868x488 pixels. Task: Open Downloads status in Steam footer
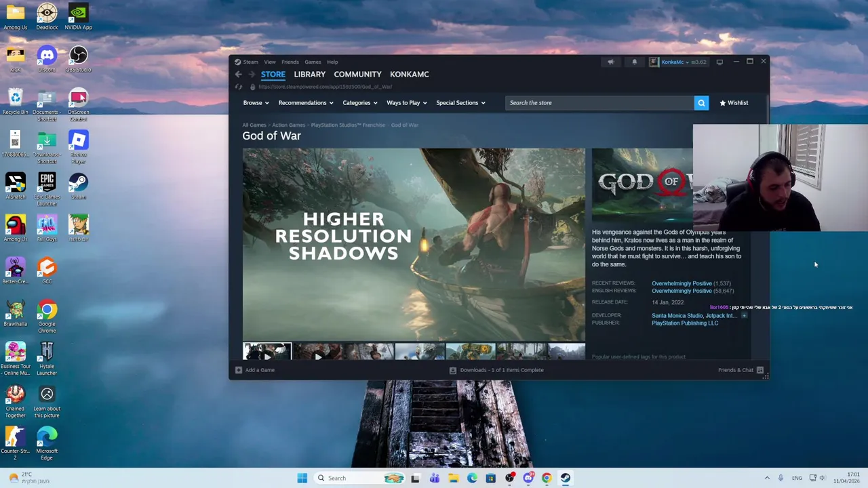[496, 370]
